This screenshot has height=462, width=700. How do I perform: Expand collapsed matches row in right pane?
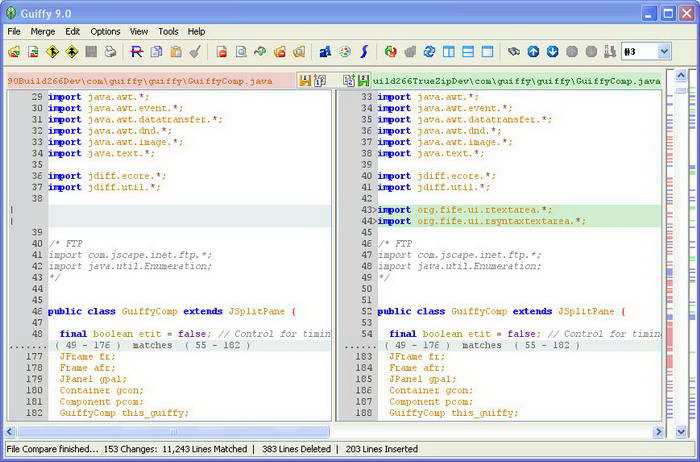pyautogui.click(x=480, y=345)
